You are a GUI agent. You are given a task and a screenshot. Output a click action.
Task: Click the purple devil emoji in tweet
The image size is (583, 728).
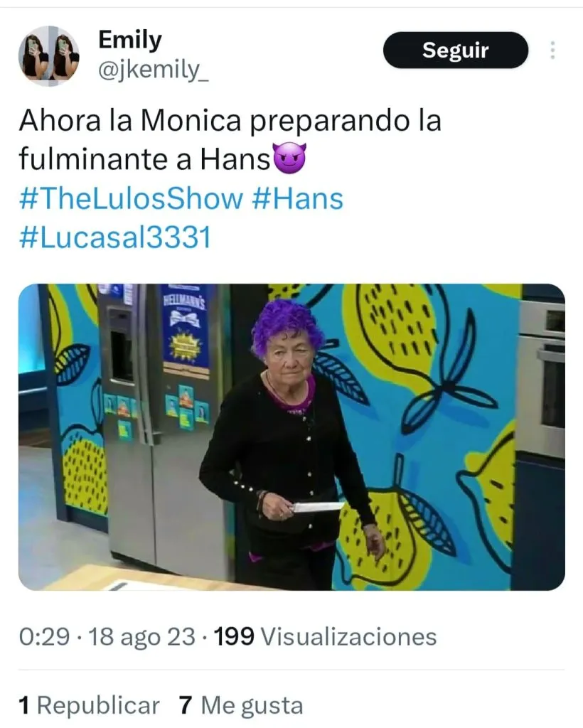(x=290, y=159)
